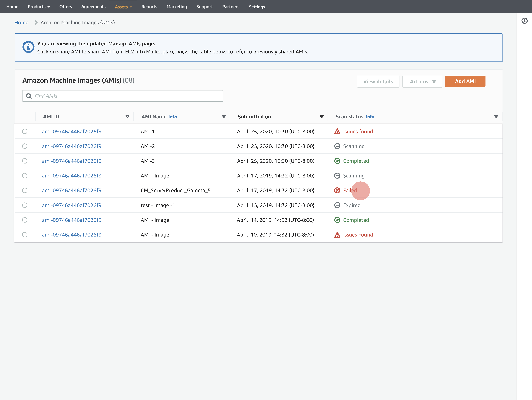Expand the AMI ID column sort arrow
This screenshot has height=400, width=532.
128,117
